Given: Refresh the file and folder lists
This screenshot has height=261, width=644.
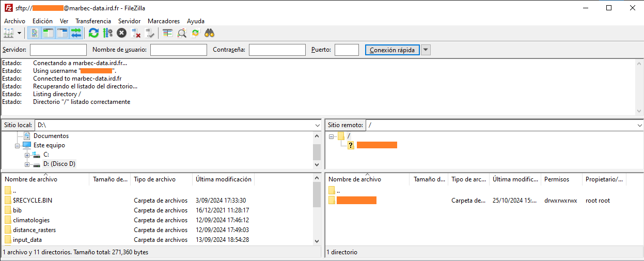Looking at the screenshot, I should tap(93, 33).
